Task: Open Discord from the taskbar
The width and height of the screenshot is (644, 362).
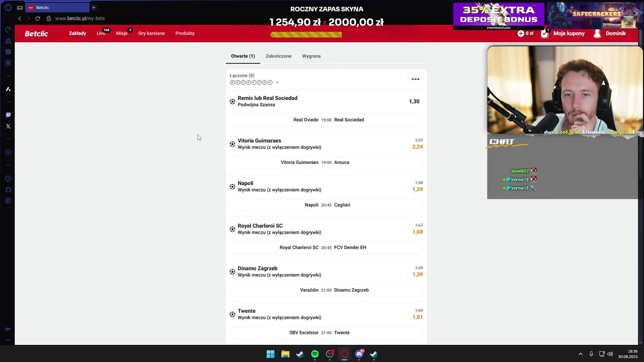Action: [x=359, y=354]
